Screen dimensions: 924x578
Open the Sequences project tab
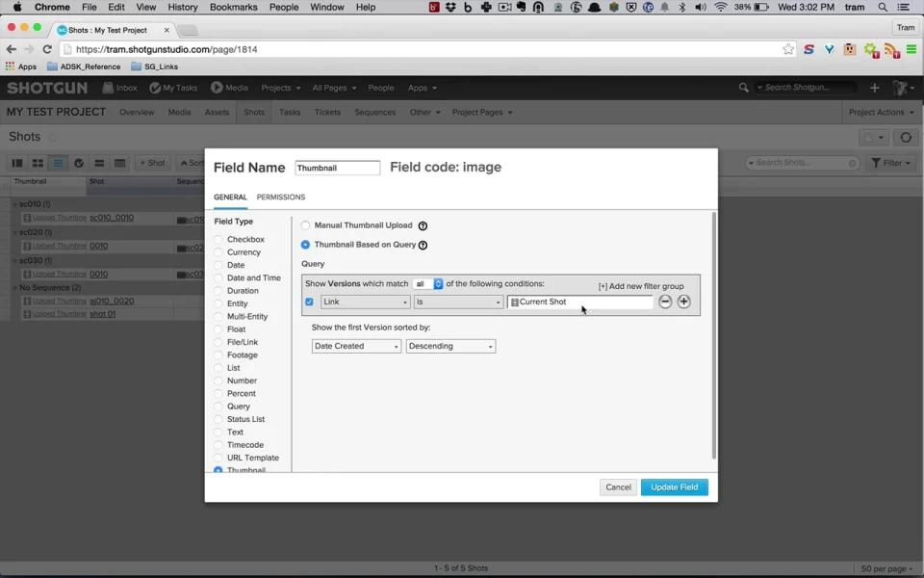374,112
